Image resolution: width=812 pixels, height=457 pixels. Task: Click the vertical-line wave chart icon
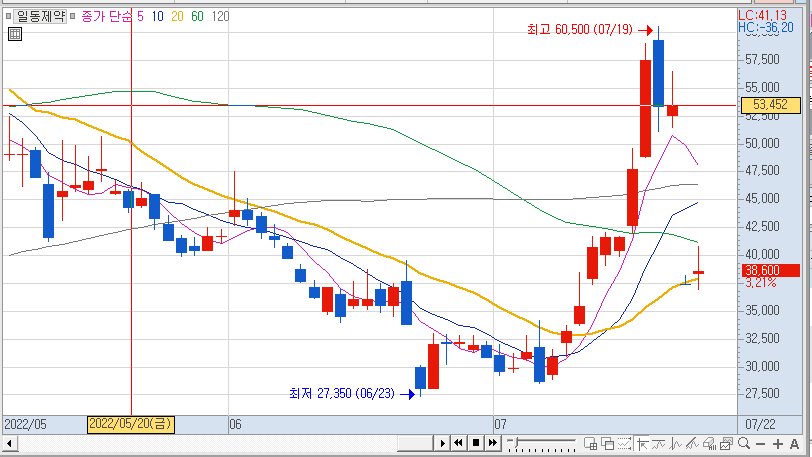pos(675,444)
